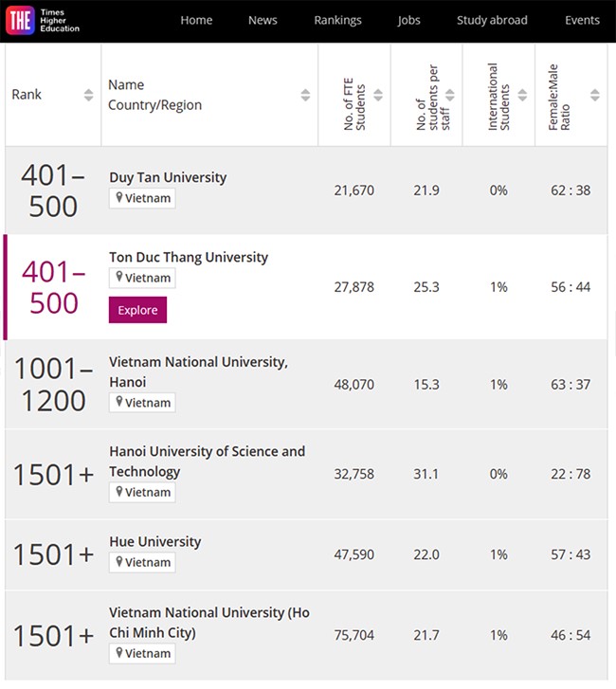Open Ton Duc Thang University link

[x=189, y=257]
